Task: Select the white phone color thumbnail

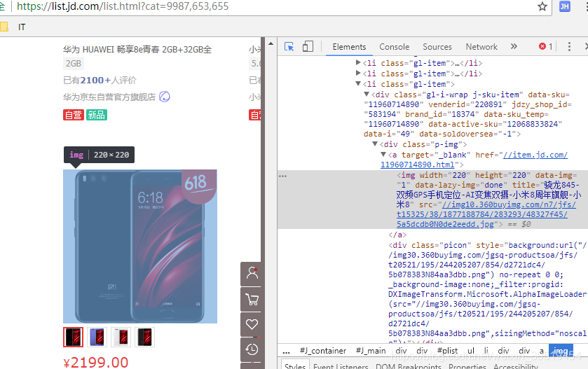Action: pyautogui.click(x=121, y=337)
